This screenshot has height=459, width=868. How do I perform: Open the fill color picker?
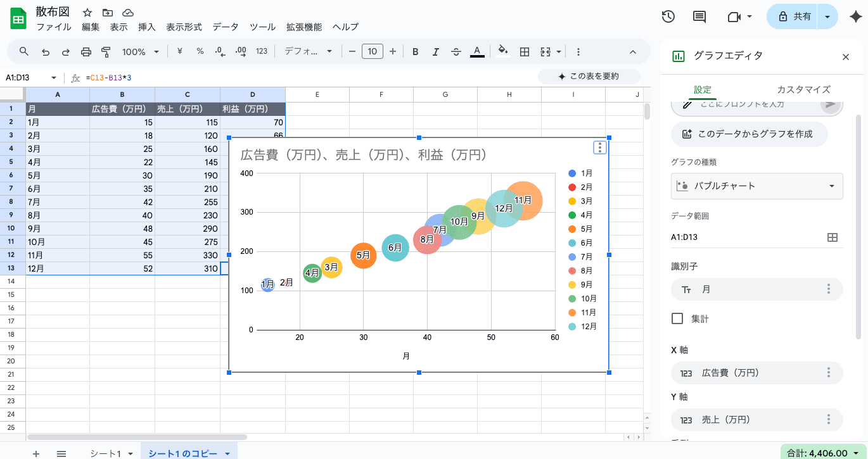tap(502, 52)
